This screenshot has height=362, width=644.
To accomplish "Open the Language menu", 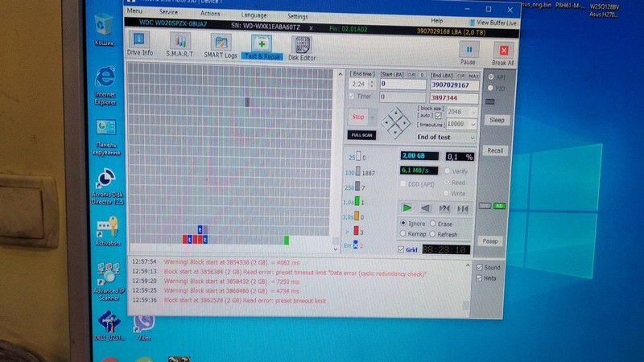I will pos(254,15).
